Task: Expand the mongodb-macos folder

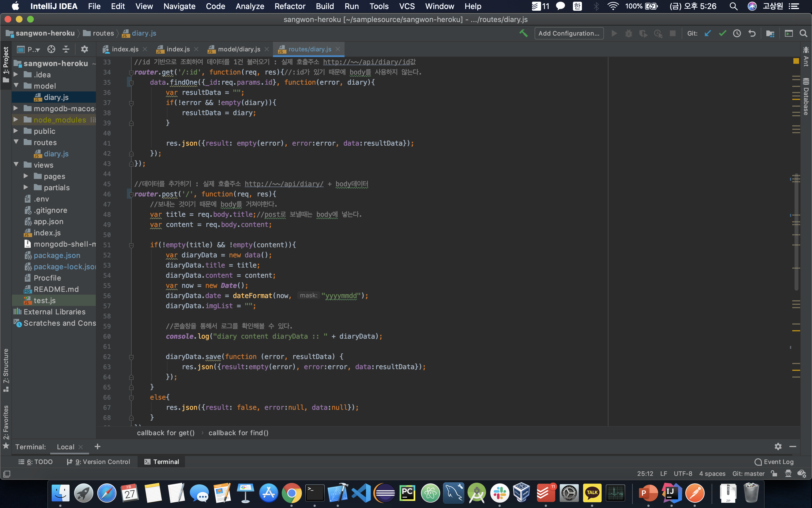Action: pyautogui.click(x=16, y=108)
